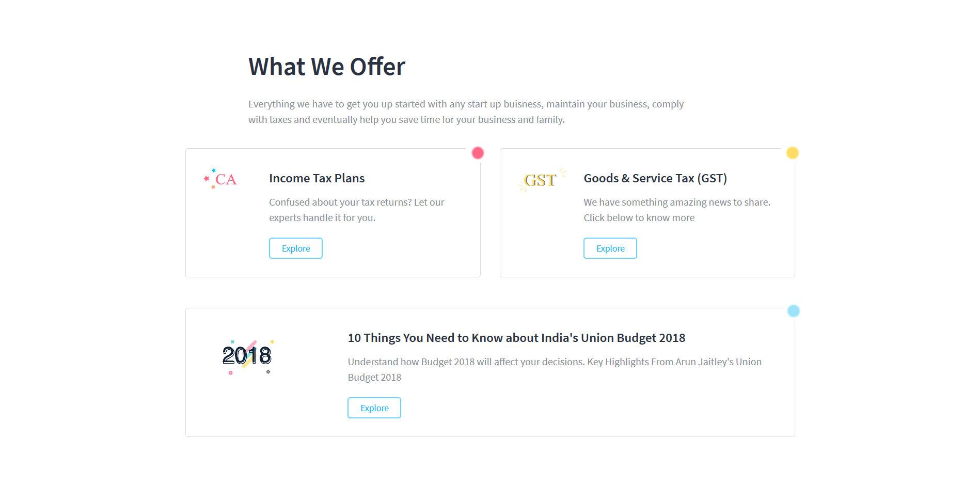Click the CA logo icon
The image size is (980, 484).
220,179
